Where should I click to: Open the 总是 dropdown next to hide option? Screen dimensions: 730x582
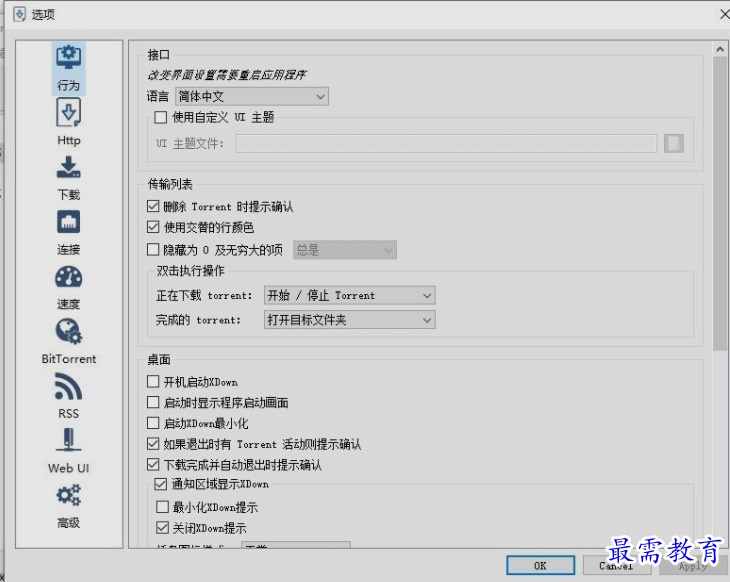point(345,250)
